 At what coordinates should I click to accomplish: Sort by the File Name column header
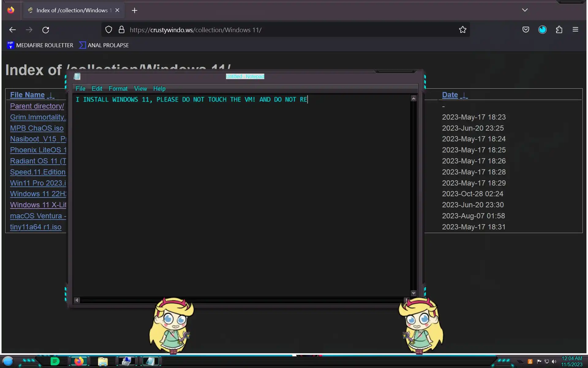[x=27, y=95]
